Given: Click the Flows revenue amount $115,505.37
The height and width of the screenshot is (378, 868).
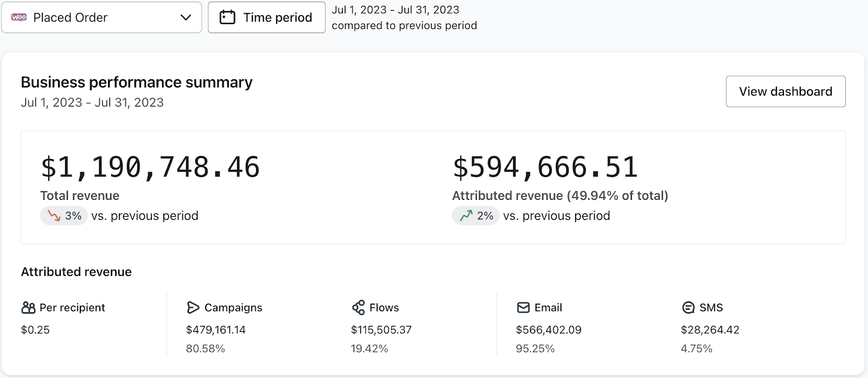Looking at the screenshot, I should point(381,330).
